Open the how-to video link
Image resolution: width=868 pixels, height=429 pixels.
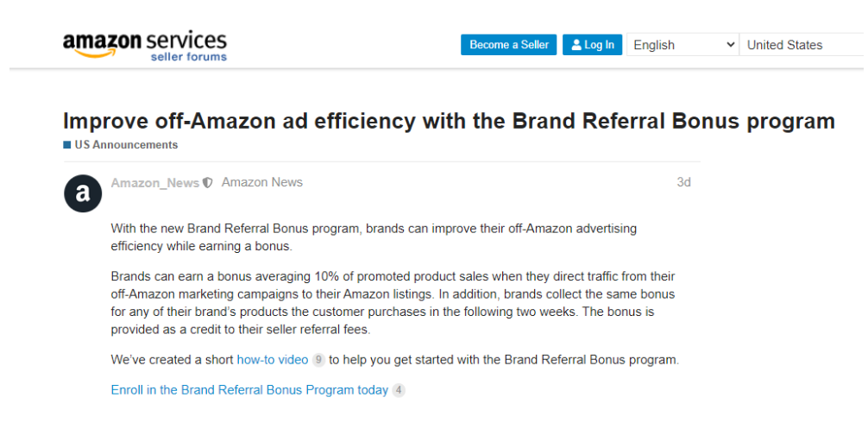(x=273, y=360)
